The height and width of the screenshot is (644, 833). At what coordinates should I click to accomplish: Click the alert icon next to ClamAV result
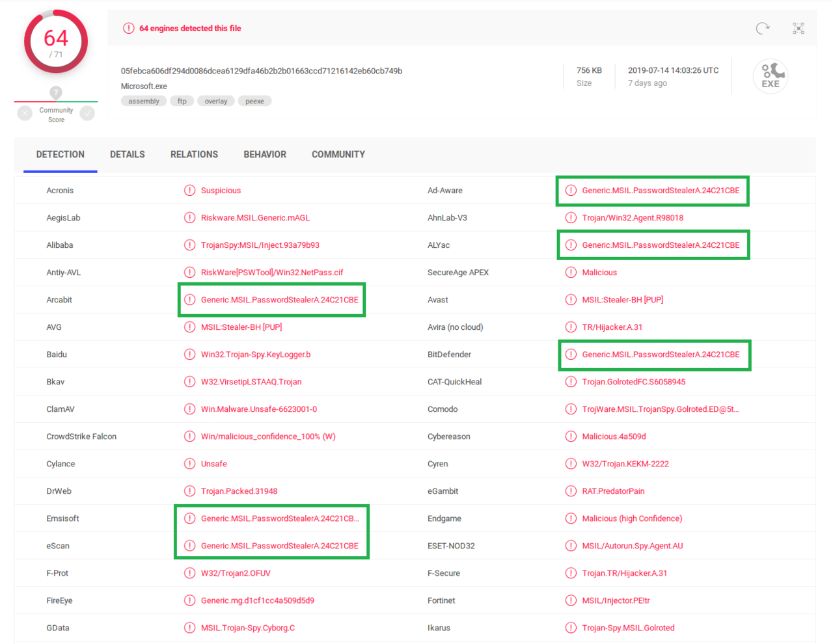click(189, 409)
